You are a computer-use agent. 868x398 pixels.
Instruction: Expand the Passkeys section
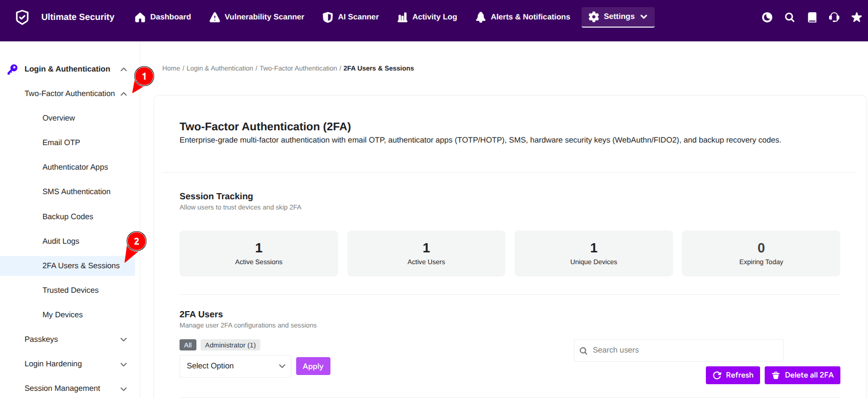[x=123, y=340]
